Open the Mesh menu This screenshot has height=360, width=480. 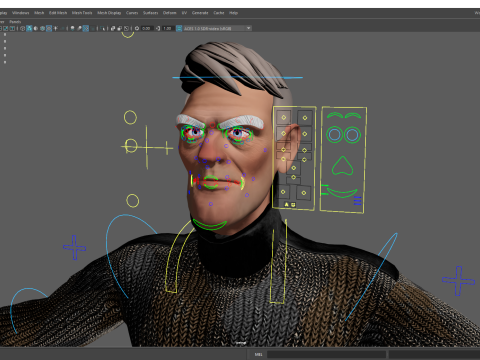pyautogui.click(x=39, y=13)
